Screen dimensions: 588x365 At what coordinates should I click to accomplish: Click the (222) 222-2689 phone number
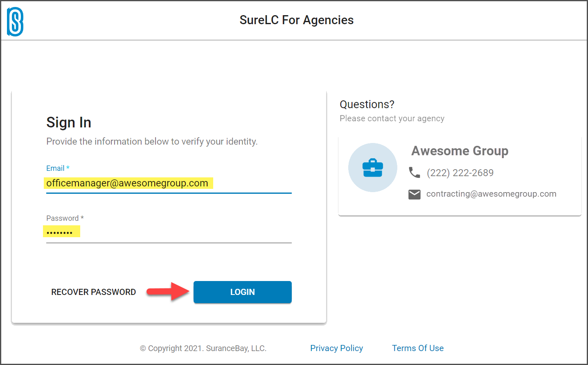coord(460,173)
